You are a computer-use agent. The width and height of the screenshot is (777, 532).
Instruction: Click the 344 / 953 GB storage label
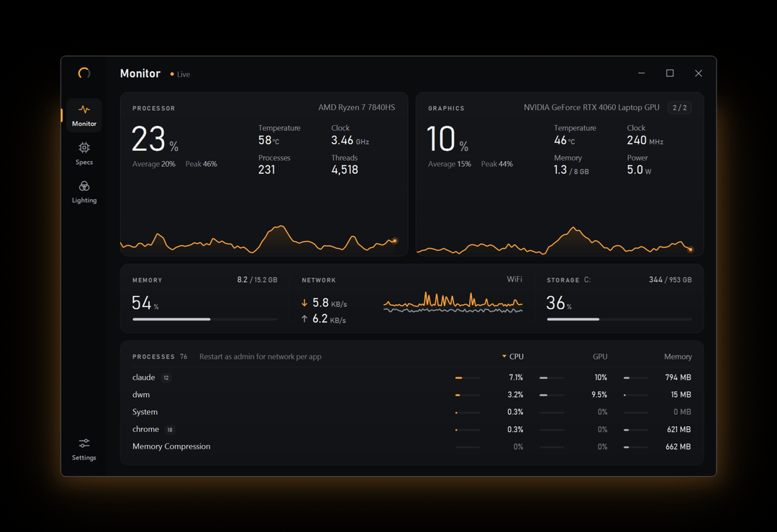671,280
